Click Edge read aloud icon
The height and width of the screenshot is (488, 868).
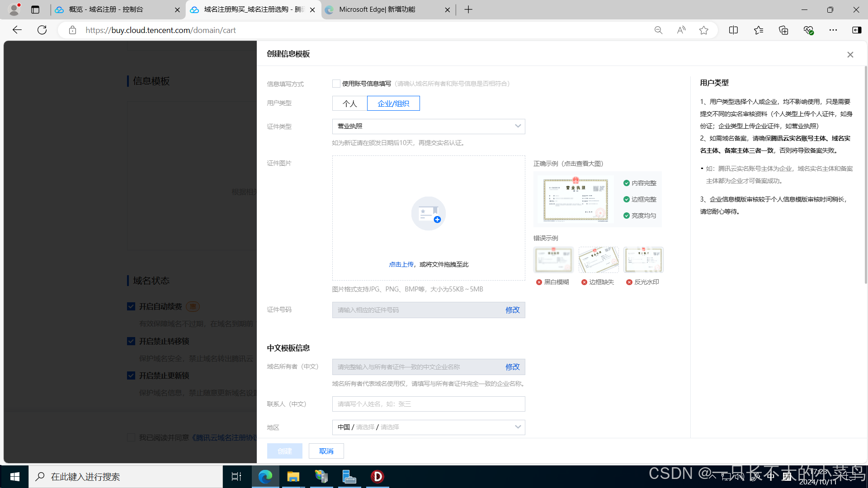tap(681, 30)
